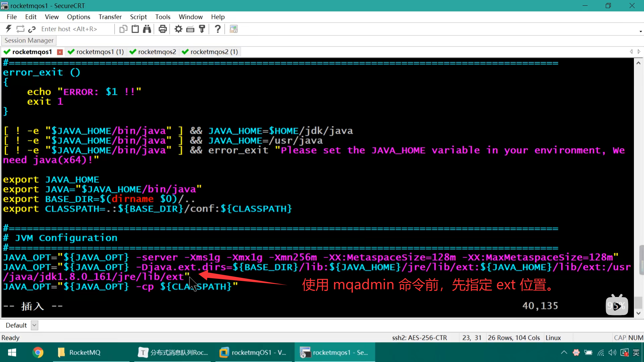Open the Help question mark icon
644x362 pixels.
click(x=218, y=29)
